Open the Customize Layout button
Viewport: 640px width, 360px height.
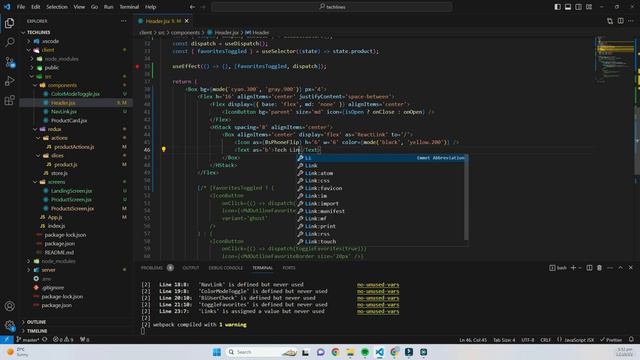coord(589,7)
